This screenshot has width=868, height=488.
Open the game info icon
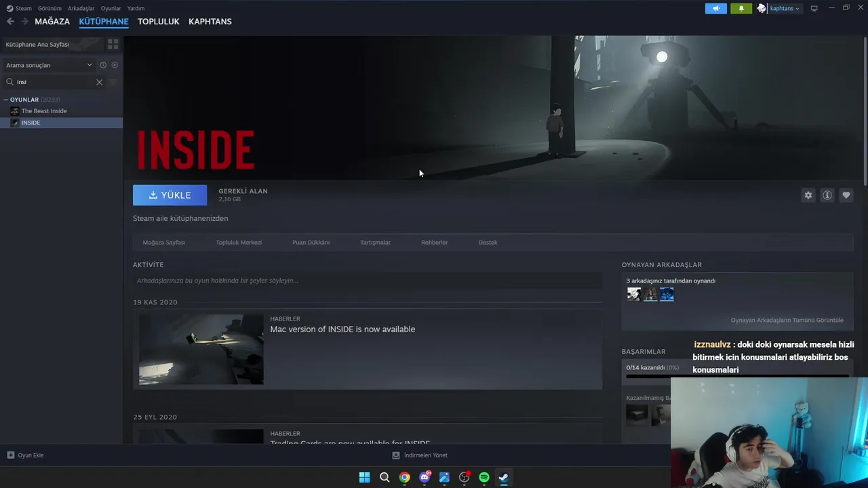pyautogui.click(x=827, y=195)
